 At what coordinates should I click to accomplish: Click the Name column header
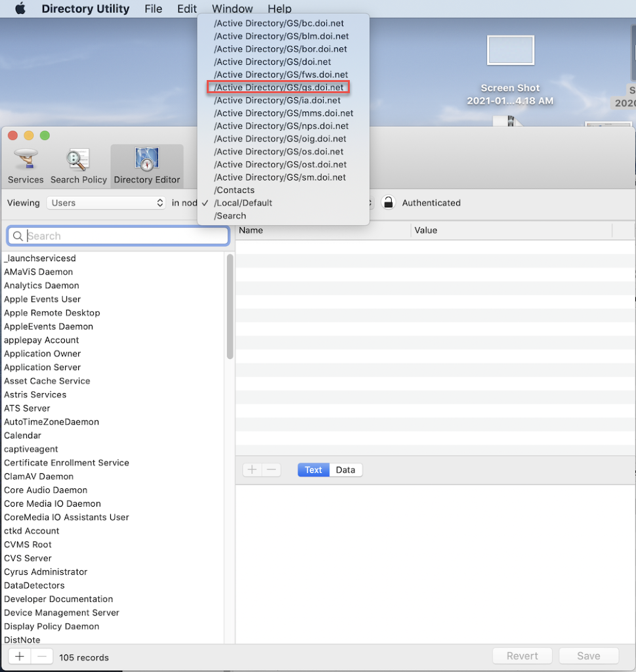pyautogui.click(x=323, y=230)
